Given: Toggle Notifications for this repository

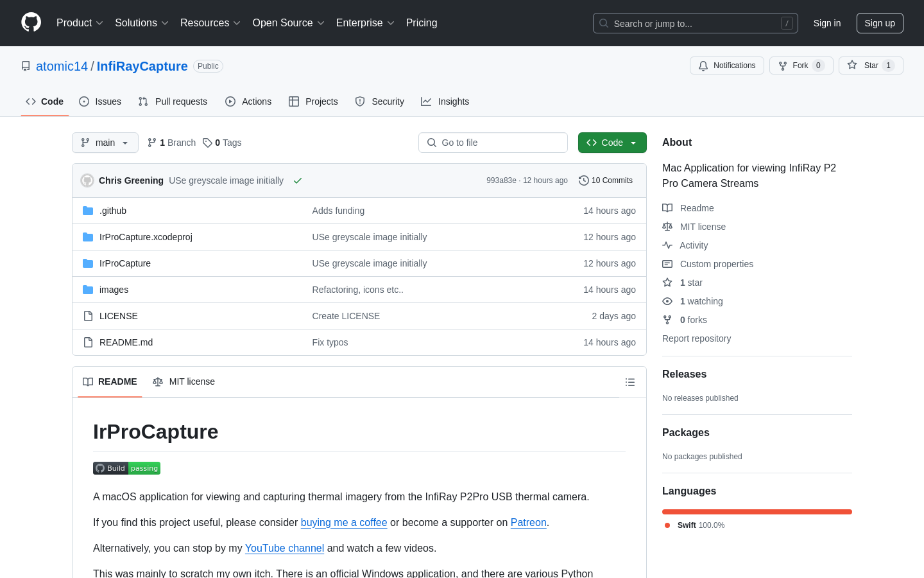Looking at the screenshot, I should [727, 66].
